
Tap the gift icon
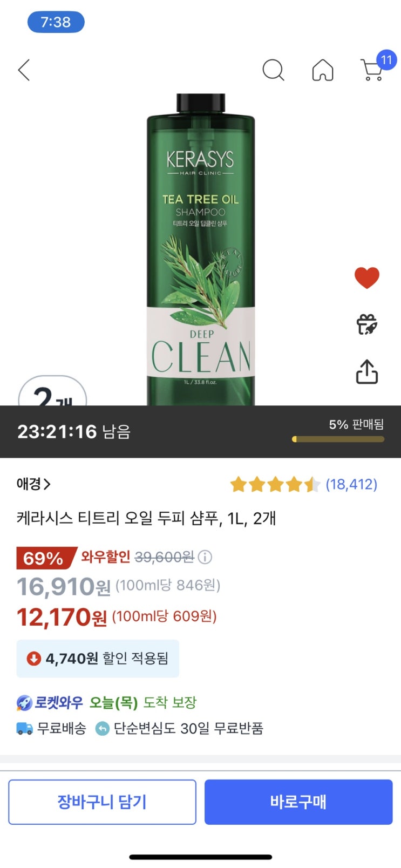click(367, 324)
